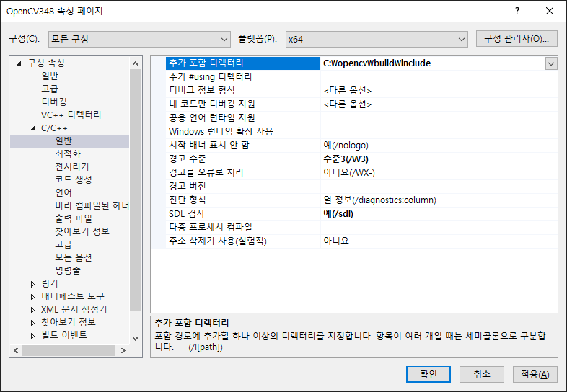This screenshot has width=567, height=392.
Task: Click the C:\opencv\build\include value field
Action: tap(434, 63)
